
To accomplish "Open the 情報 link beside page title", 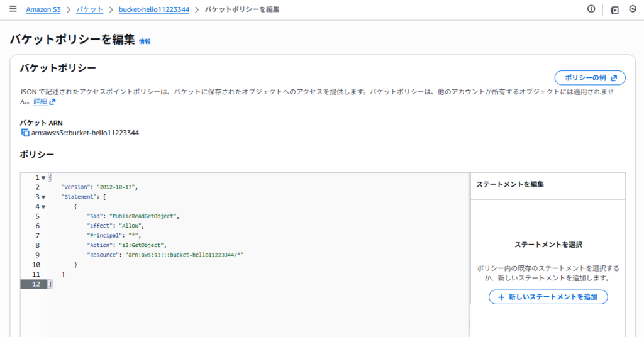I will (x=145, y=41).
